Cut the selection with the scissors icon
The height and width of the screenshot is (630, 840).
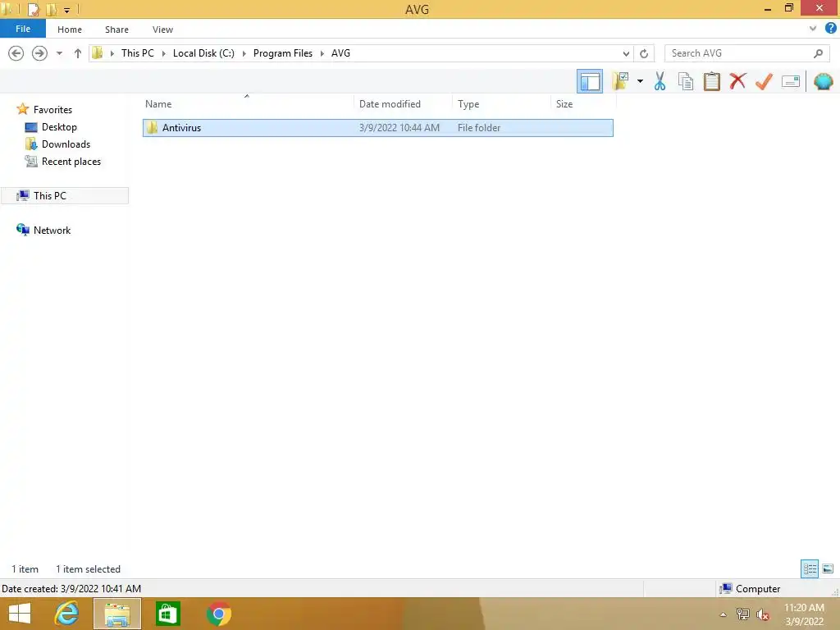(x=660, y=81)
